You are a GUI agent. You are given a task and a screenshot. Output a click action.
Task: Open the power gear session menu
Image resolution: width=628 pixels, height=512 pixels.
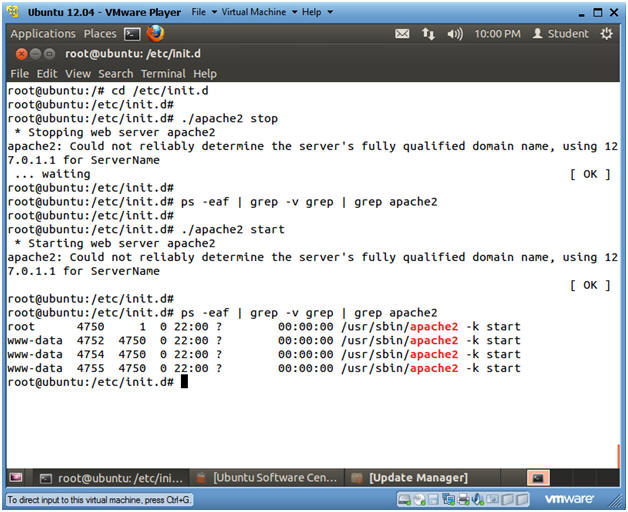[606, 34]
